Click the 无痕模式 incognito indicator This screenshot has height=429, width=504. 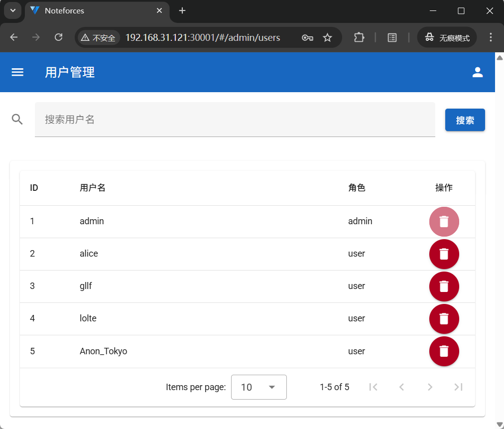pos(447,38)
